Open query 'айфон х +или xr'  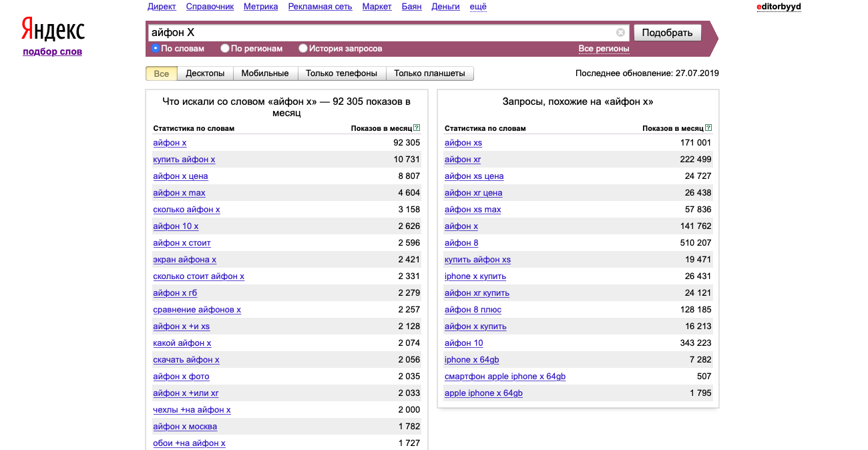pyautogui.click(x=186, y=393)
